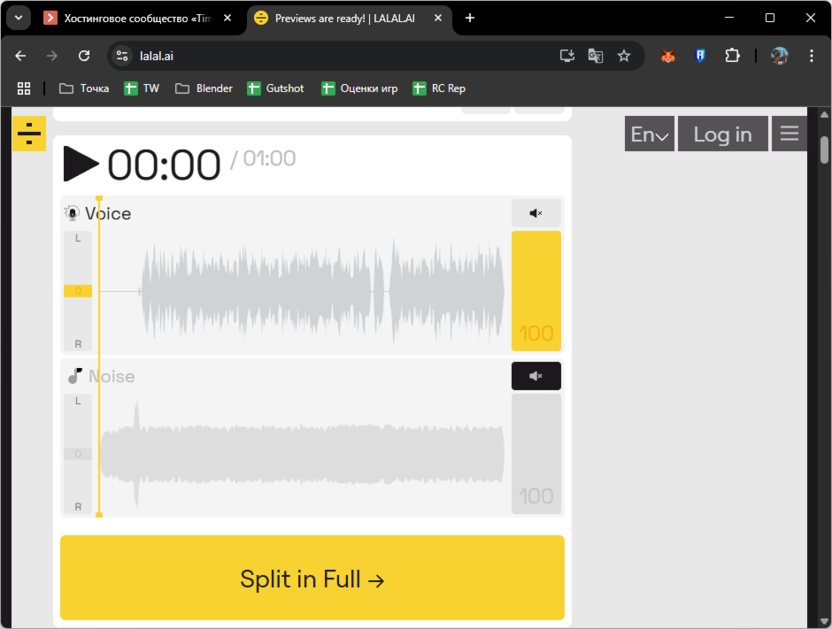Click the LALAL.AI yellow logo icon
832x629 pixels.
click(29, 133)
